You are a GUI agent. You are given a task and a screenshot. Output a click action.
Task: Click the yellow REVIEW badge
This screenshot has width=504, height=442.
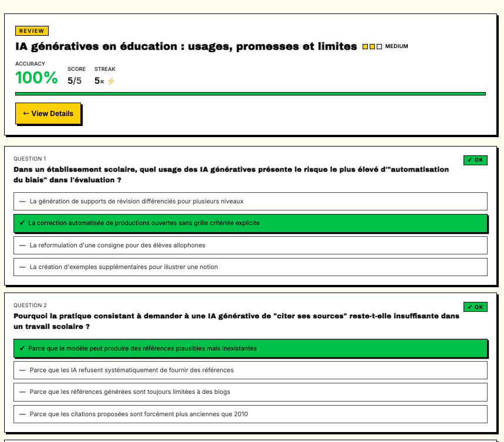coord(32,31)
